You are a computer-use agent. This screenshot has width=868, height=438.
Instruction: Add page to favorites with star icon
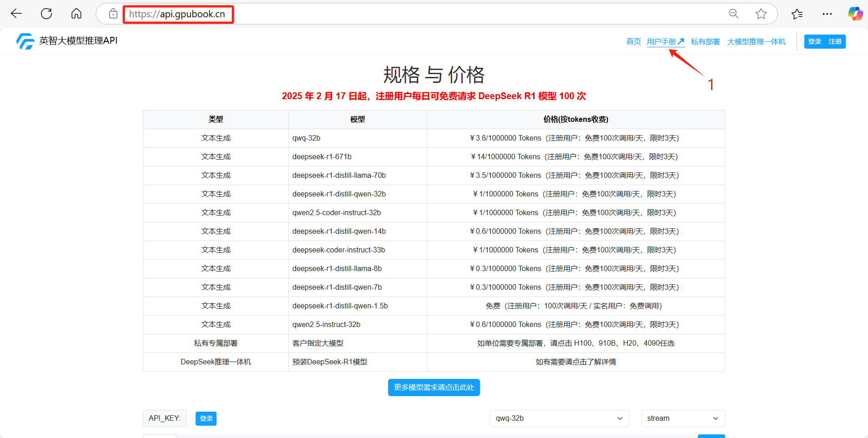coord(761,14)
